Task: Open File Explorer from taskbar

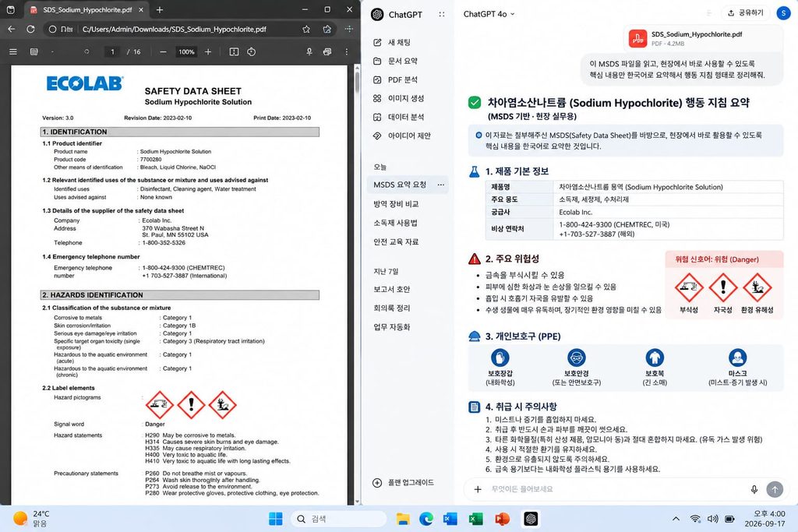Action: [x=403, y=519]
